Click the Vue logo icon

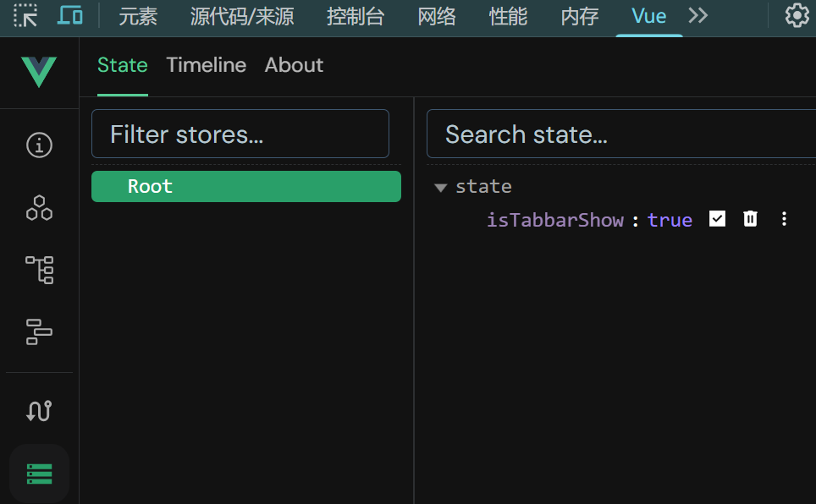[39, 72]
